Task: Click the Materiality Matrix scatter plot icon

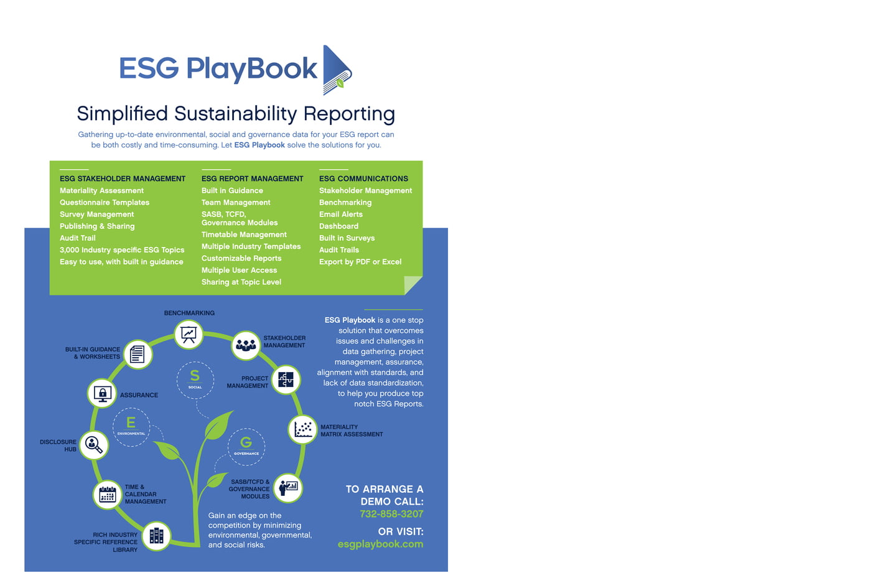Action: coord(303,429)
